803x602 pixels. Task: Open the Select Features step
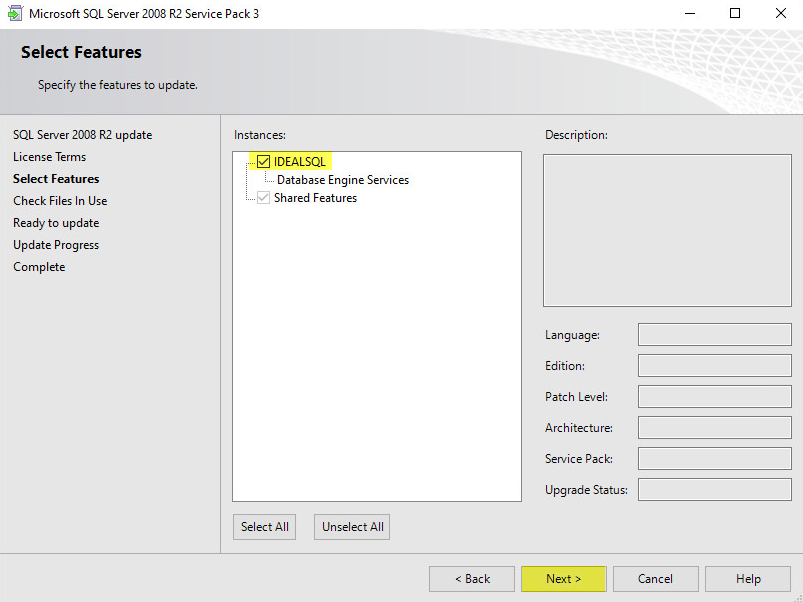[56, 179]
